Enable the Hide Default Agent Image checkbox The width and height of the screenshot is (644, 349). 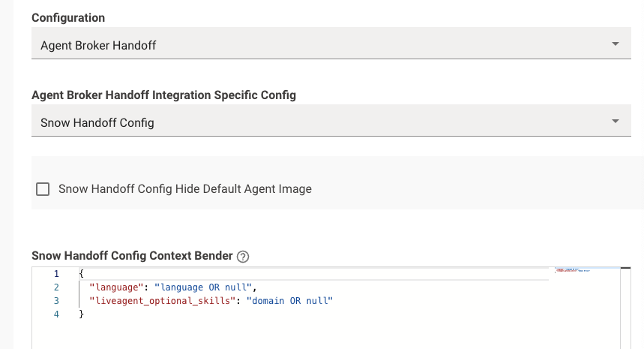coord(43,189)
